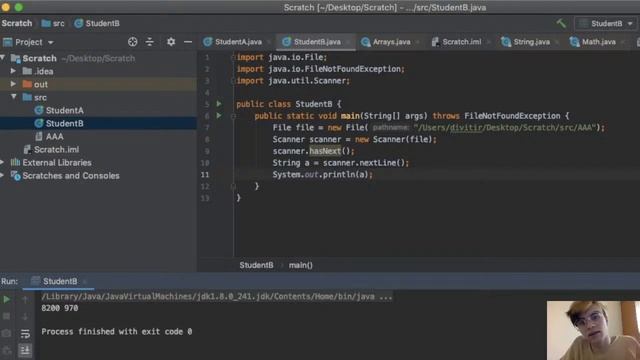
Task: Click "Process finished with exit code 0"
Action: tap(117, 331)
